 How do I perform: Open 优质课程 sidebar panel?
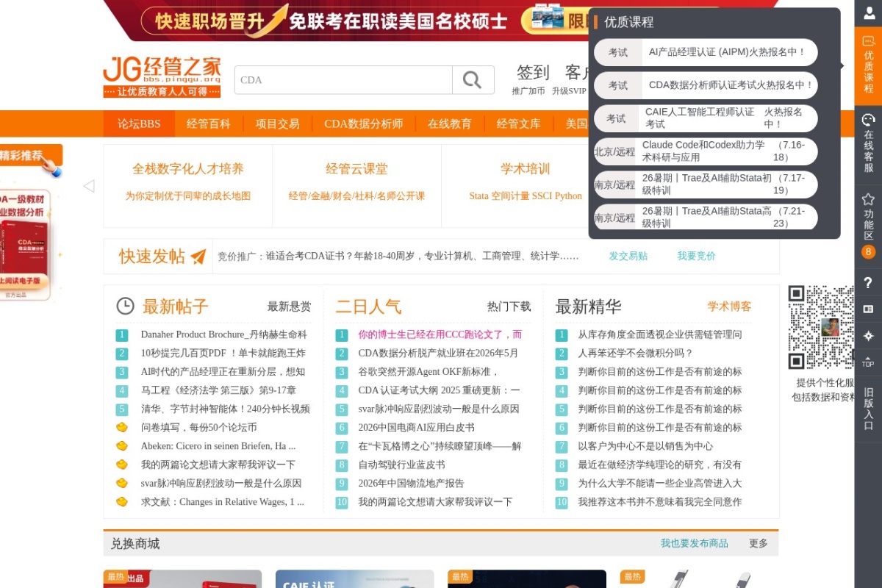868,65
